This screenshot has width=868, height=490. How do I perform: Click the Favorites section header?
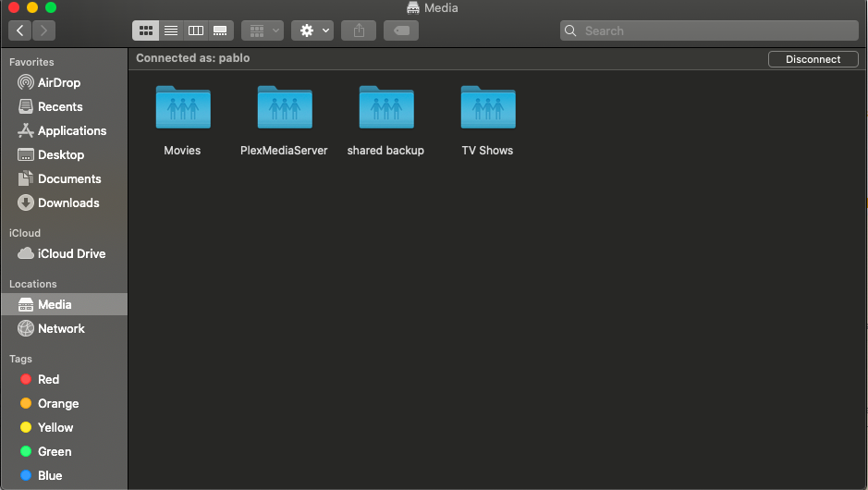pos(31,62)
